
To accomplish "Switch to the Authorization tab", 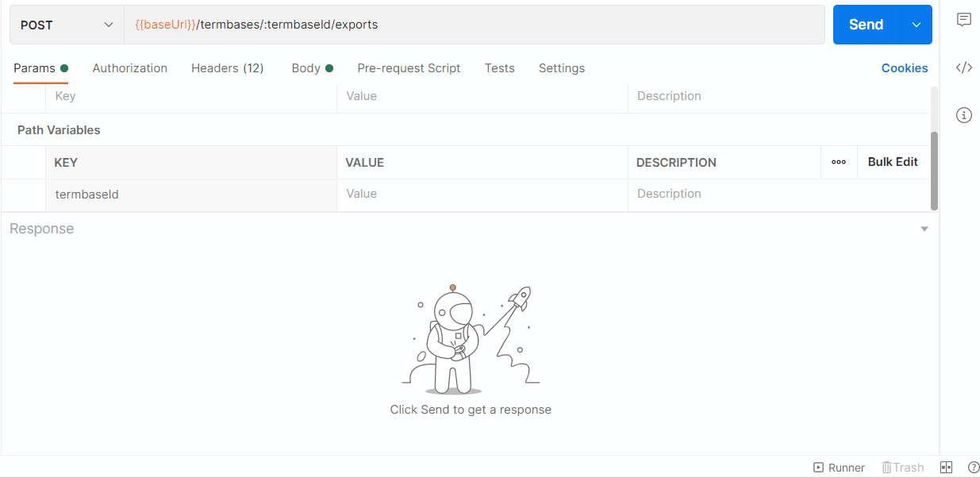I will click(x=129, y=68).
